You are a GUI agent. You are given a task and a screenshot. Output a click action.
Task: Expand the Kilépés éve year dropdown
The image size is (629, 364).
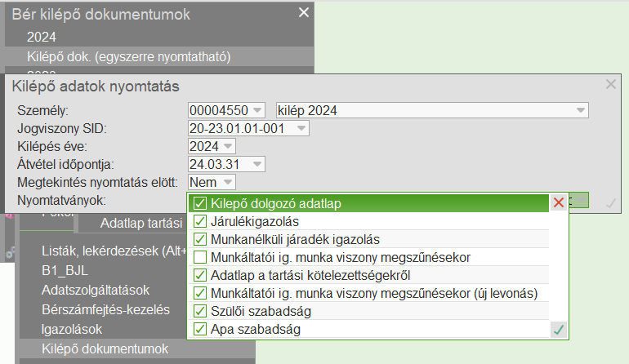227,146
